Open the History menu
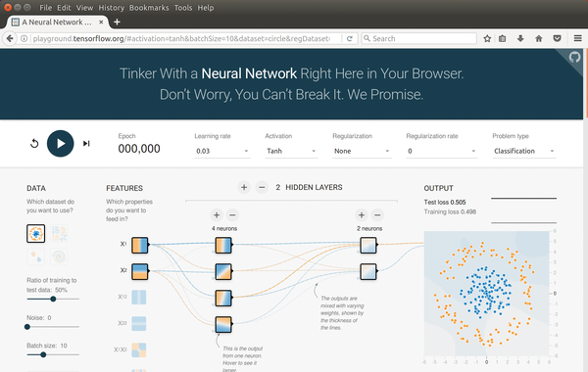This screenshot has width=588, height=372. (x=111, y=8)
